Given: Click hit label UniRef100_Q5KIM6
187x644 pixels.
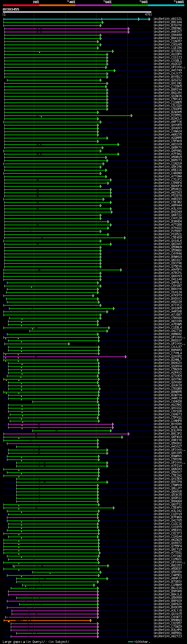Looking at the screenshot, I should pos(168,167).
